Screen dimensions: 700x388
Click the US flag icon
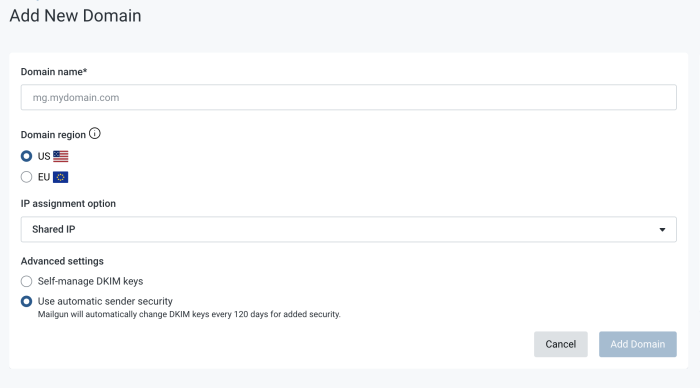61,156
